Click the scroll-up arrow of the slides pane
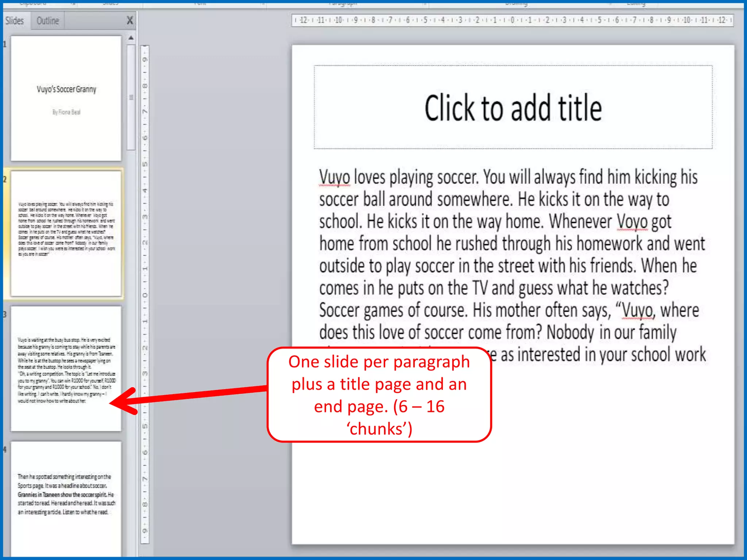This screenshot has width=747, height=560. [131, 38]
